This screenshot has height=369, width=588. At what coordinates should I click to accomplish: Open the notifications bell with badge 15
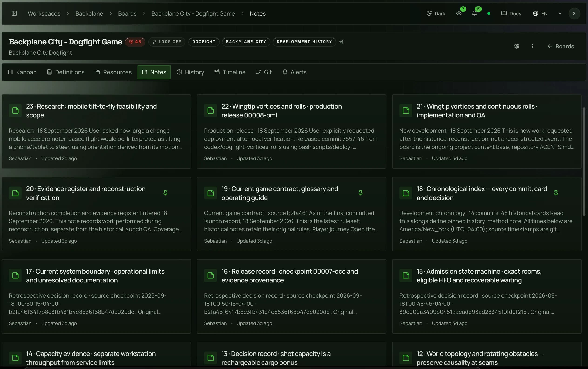[x=474, y=13]
